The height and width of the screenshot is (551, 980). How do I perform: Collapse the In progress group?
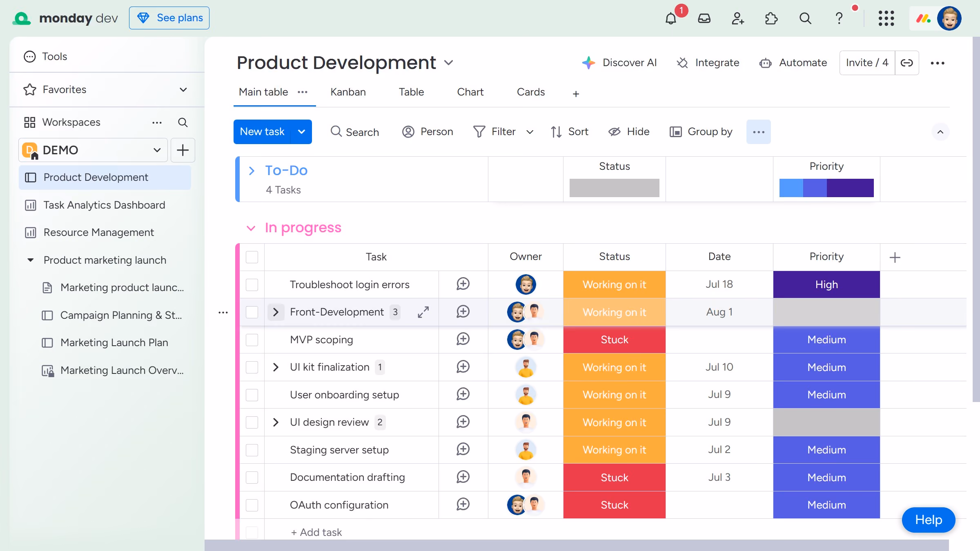pyautogui.click(x=251, y=228)
